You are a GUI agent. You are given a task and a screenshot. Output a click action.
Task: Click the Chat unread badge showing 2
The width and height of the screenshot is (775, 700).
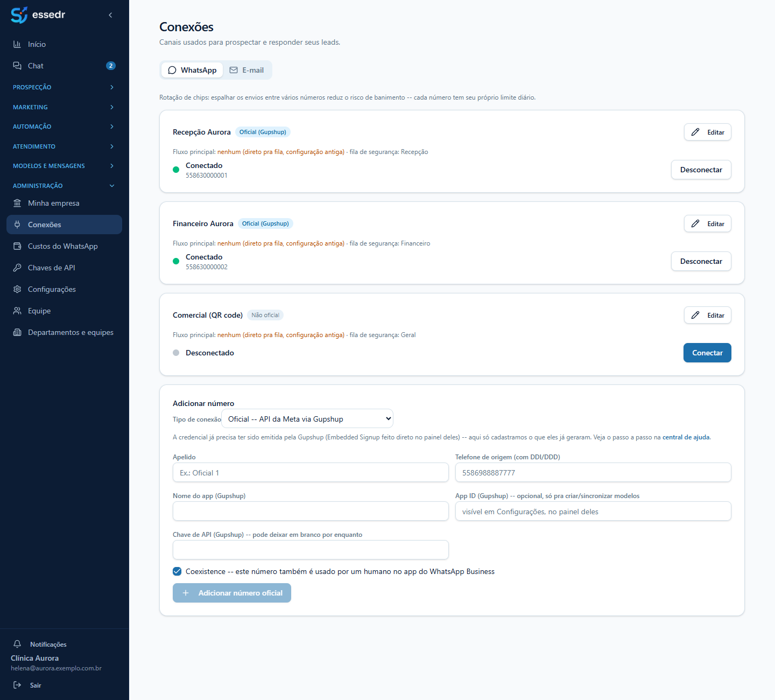[x=111, y=66]
